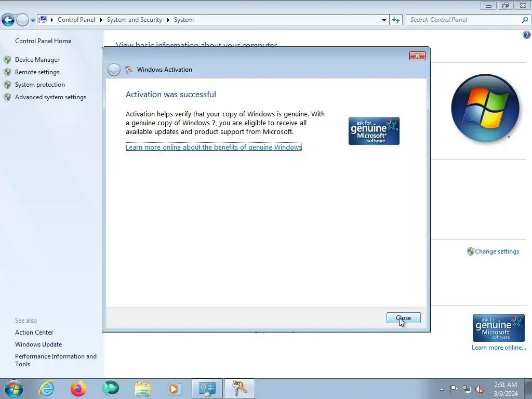Click shield icon next to System protection
The height and width of the screenshot is (399, 532).
pos(7,85)
